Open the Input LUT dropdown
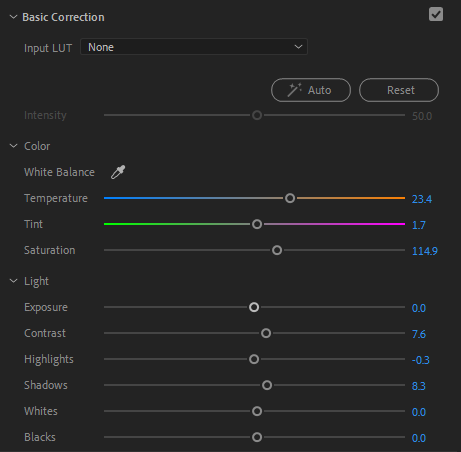This screenshot has width=461, height=452. (x=194, y=47)
